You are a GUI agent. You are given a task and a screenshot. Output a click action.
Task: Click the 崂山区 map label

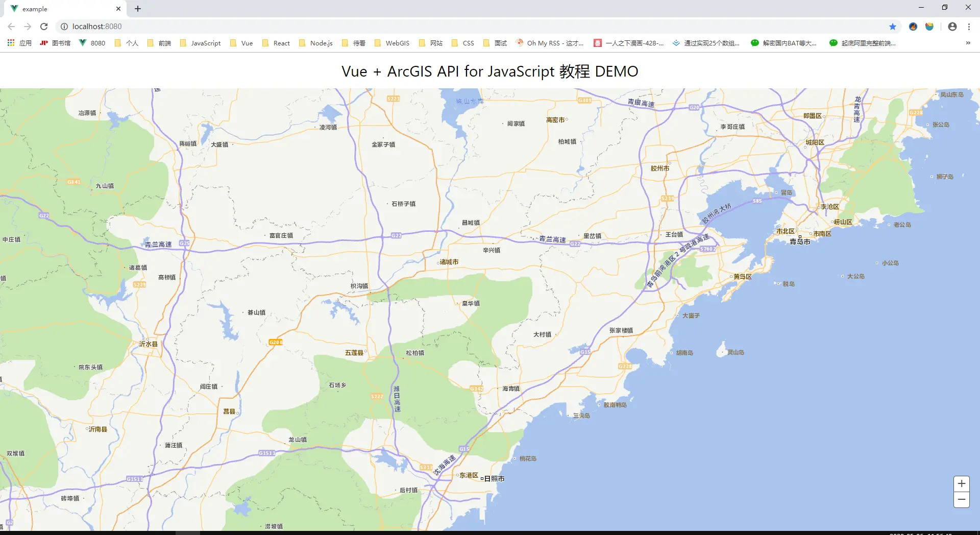point(843,222)
